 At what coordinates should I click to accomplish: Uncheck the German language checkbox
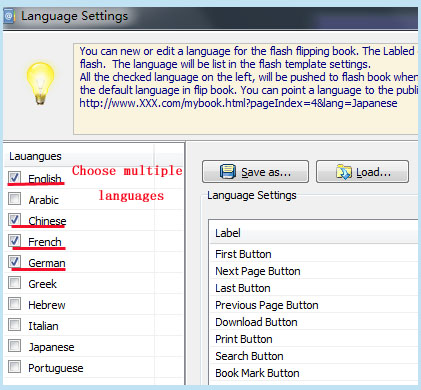tap(14, 262)
